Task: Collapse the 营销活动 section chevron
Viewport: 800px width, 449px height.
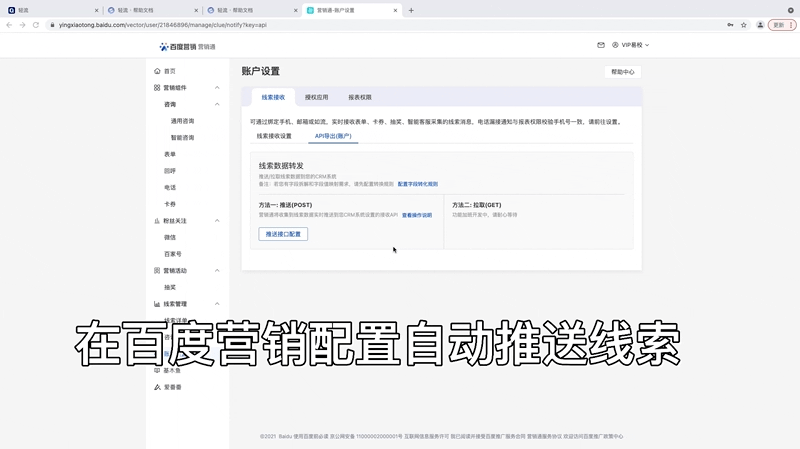Action: tap(217, 270)
